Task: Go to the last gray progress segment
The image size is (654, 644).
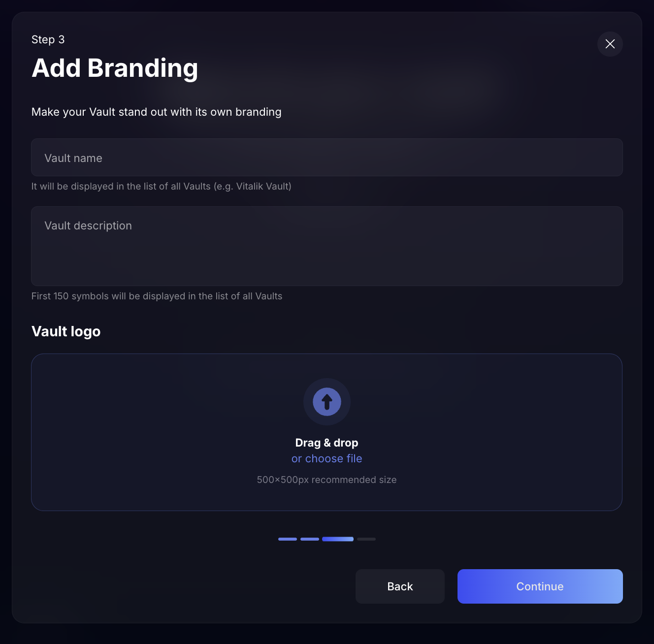Action: [366, 539]
